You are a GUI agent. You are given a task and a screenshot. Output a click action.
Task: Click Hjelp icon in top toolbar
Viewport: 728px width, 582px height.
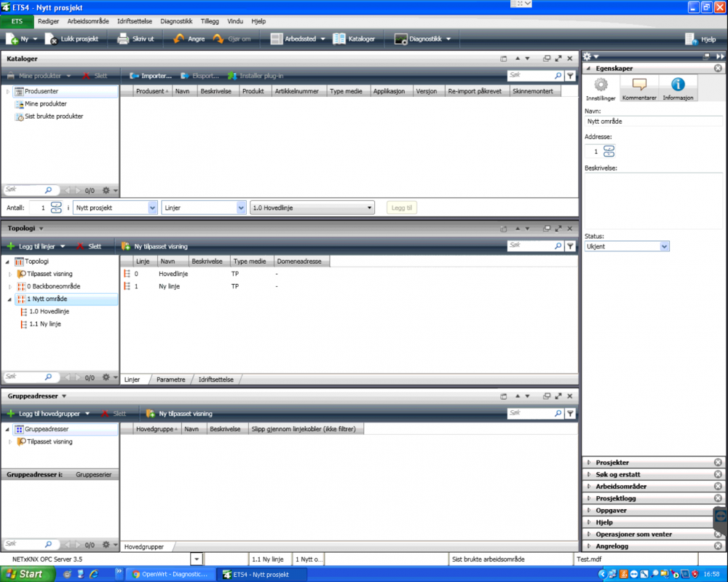tap(691, 39)
